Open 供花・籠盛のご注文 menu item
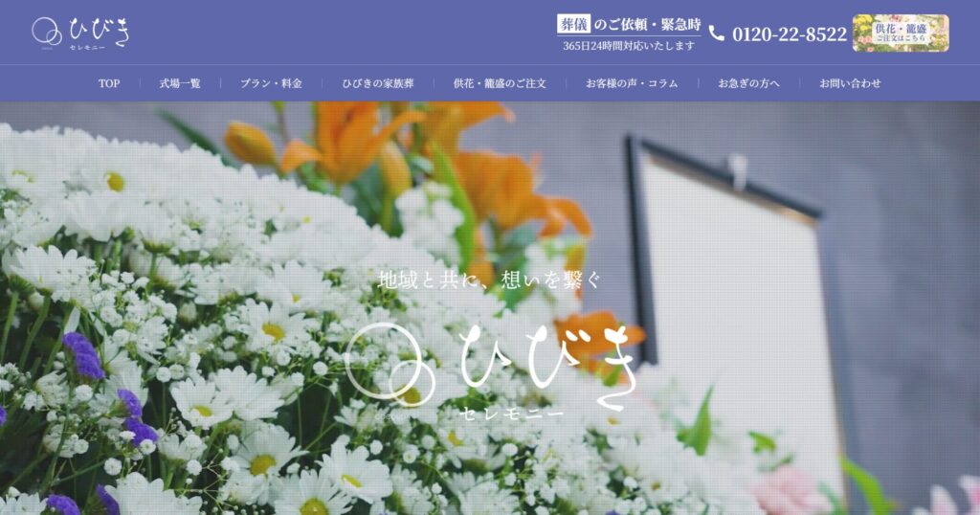The width and height of the screenshot is (980, 515). 500,83
